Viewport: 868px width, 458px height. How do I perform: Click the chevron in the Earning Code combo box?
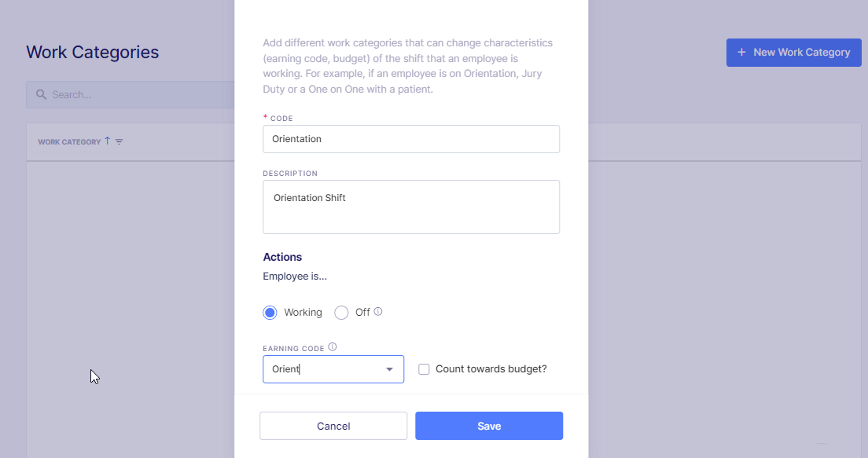tap(389, 369)
